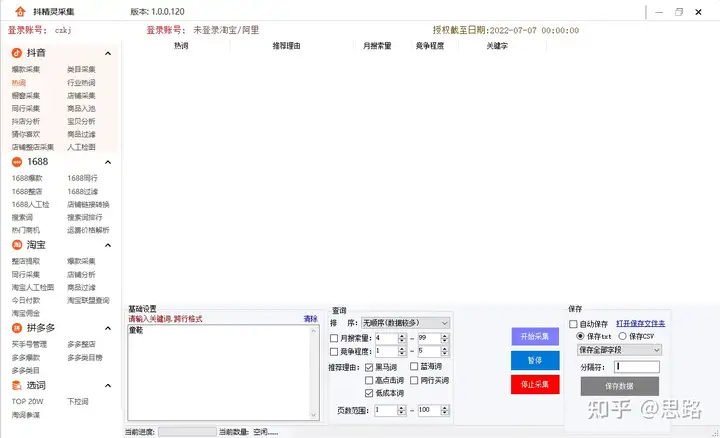Check the 蓝海词 checkbox

[414, 366]
